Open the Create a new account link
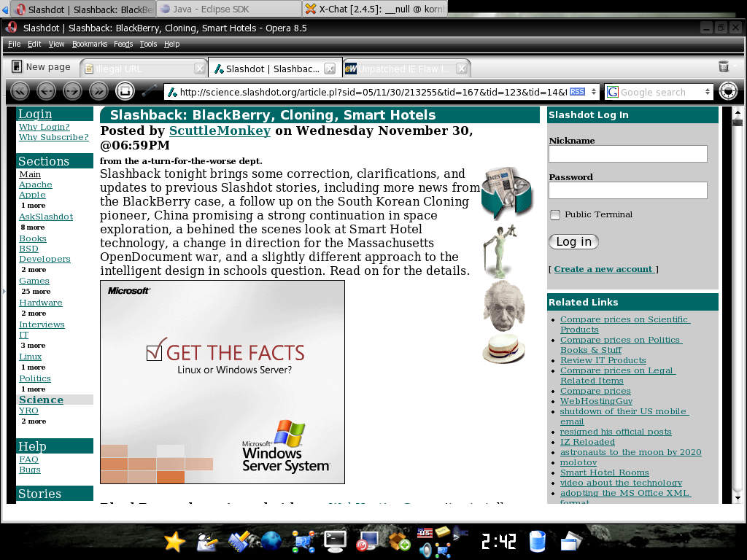This screenshot has width=747, height=560. 604,269
